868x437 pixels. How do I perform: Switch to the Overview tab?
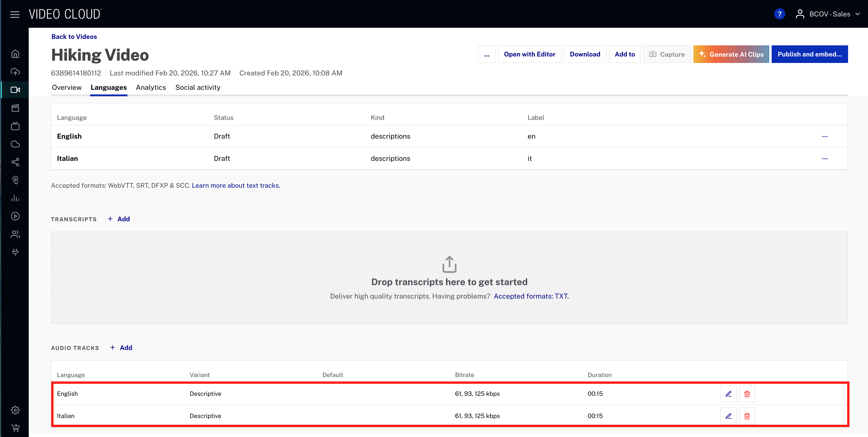point(66,87)
